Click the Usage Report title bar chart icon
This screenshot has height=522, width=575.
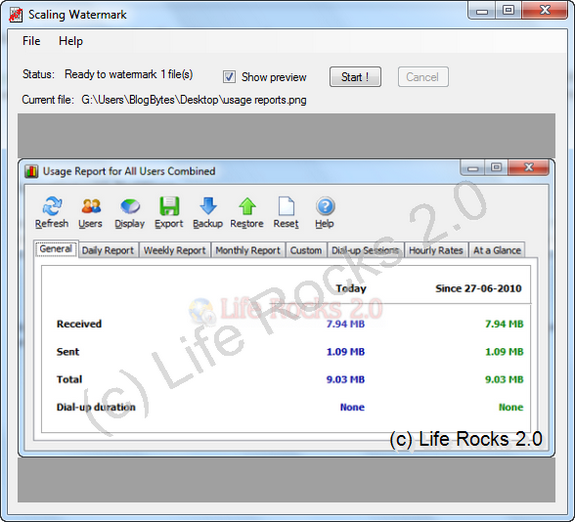(31, 171)
